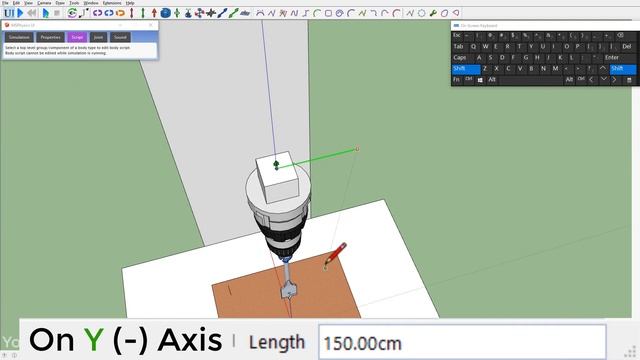Select the red-blue cross universal joint icon
This screenshot has height=360, width=640.
coord(199,13)
